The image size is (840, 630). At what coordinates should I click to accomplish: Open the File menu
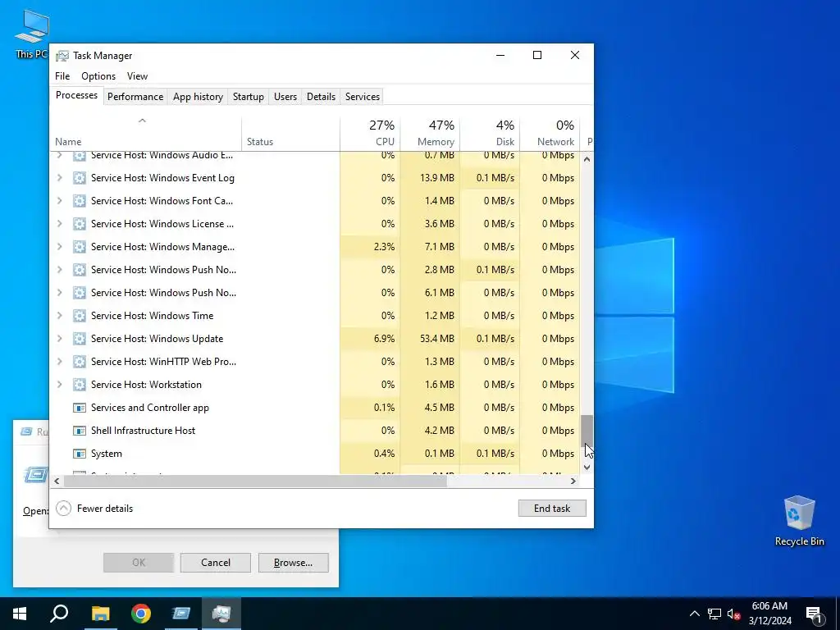[x=62, y=76]
